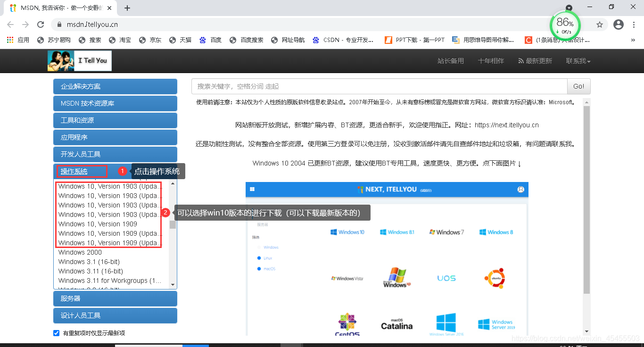Open the 搜索 bookmark
Viewport: 644px width, 347px height.
tap(90, 40)
